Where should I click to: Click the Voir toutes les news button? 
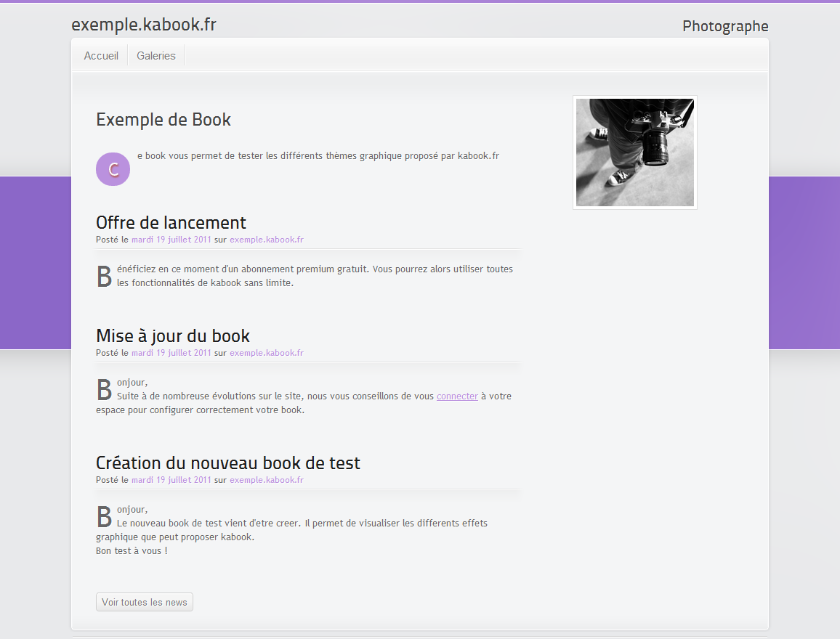[x=144, y=602]
